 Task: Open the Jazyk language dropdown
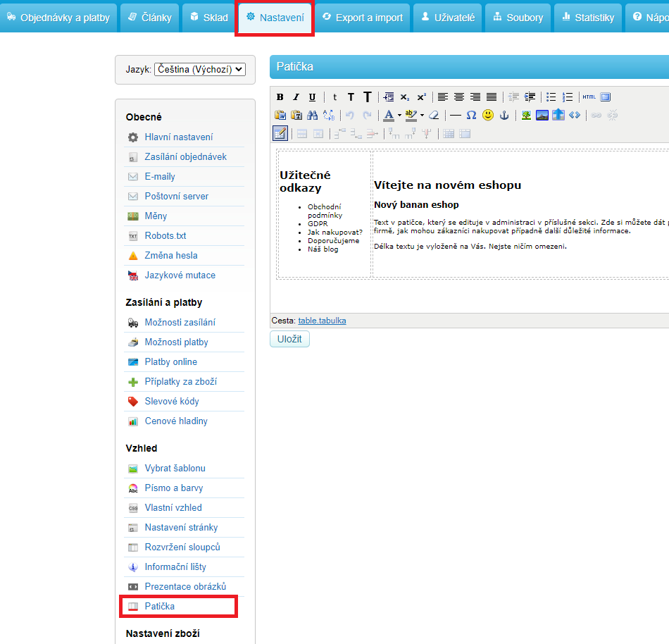click(x=200, y=69)
